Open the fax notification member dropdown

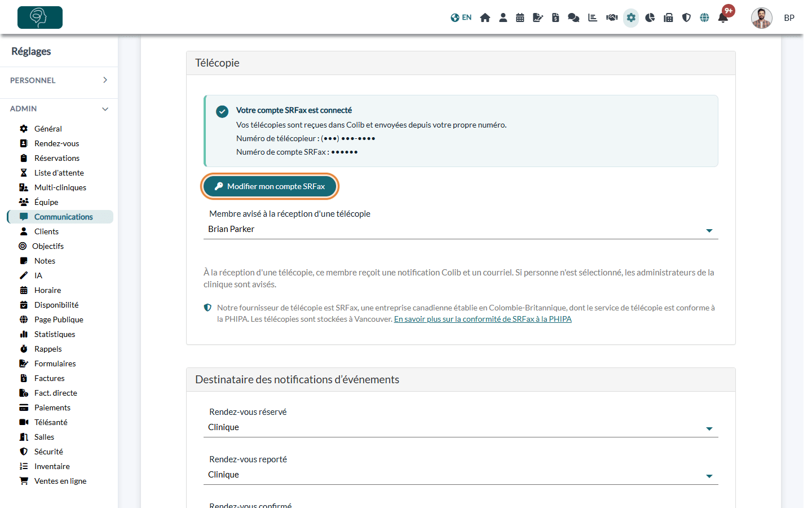pyautogui.click(x=461, y=229)
